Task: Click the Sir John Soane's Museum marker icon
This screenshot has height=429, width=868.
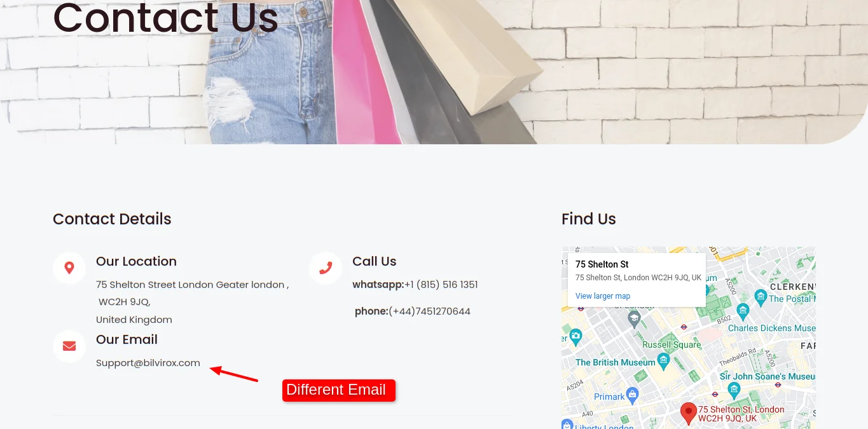Action: (734, 388)
